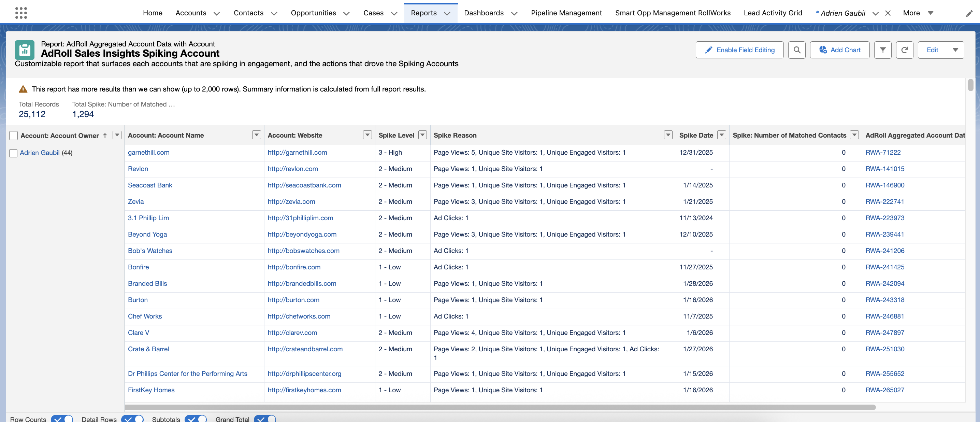Open the Spike Level column dropdown menu

point(422,135)
